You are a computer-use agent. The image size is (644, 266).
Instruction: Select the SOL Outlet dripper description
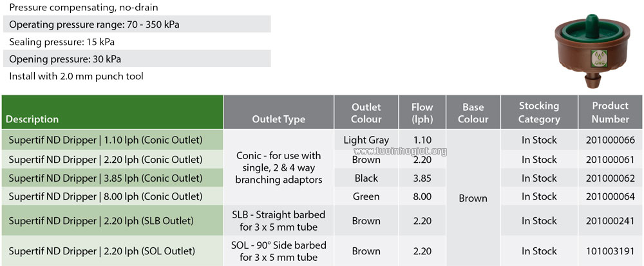point(102,251)
